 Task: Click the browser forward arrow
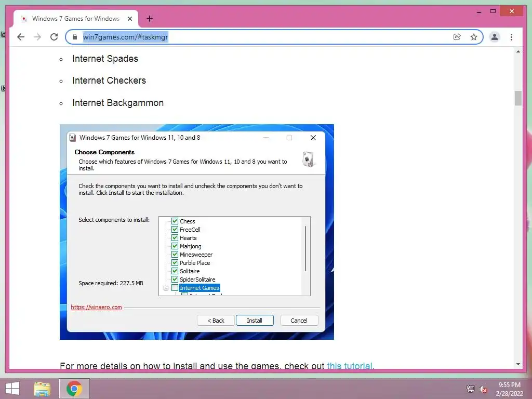[x=37, y=37]
